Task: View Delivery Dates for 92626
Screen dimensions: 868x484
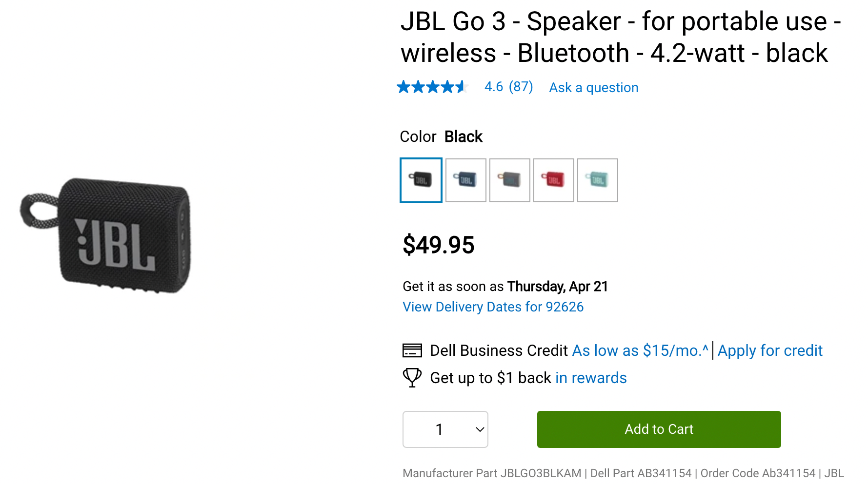Action: coord(493,307)
